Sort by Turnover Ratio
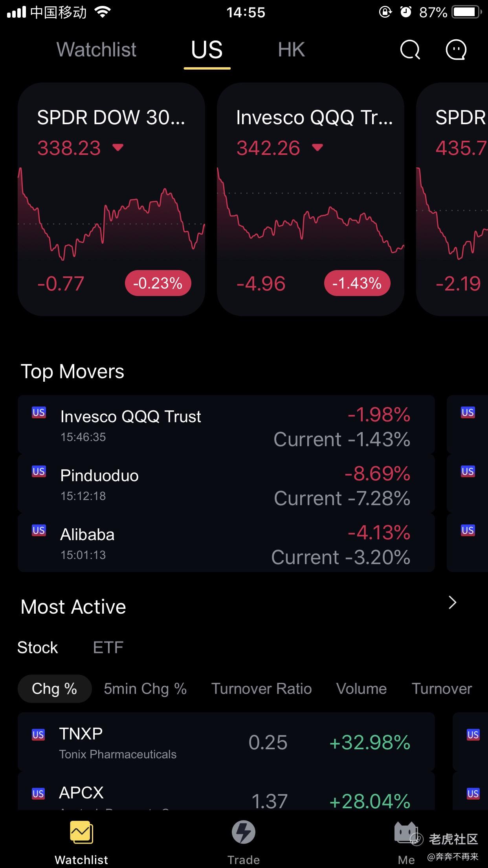The width and height of the screenshot is (488, 868). (x=261, y=689)
